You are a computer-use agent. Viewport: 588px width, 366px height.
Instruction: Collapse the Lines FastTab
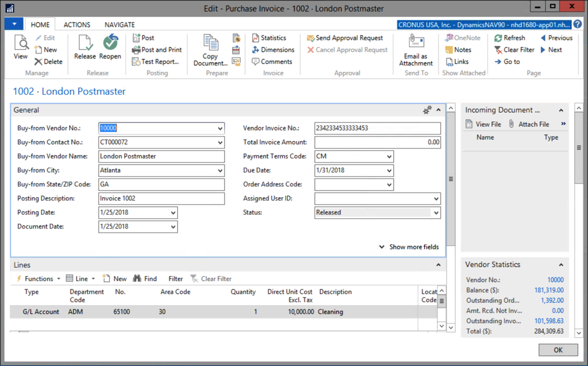coord(438,265)
